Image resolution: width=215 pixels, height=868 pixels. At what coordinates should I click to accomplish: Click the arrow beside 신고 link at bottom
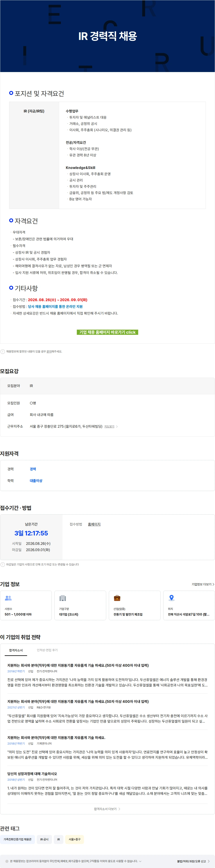tap(209, 861)
